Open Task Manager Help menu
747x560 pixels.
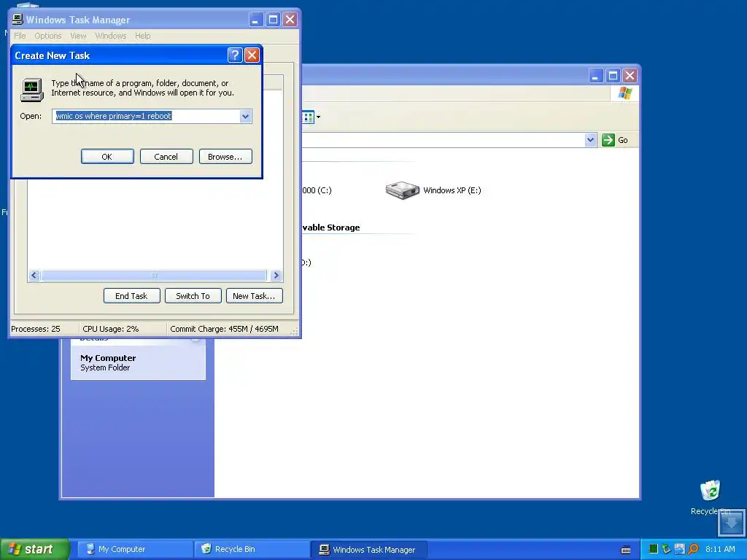pyautogui.click(x=142, y=36)
